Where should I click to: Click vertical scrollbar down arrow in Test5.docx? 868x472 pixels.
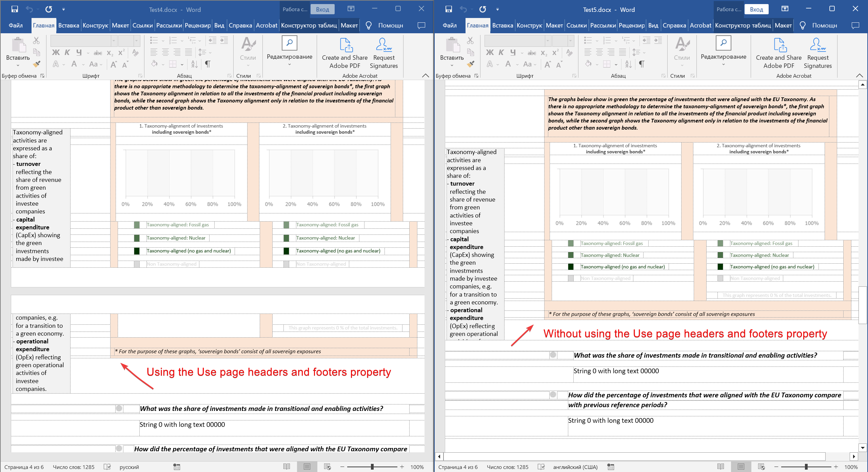point(863,448)
